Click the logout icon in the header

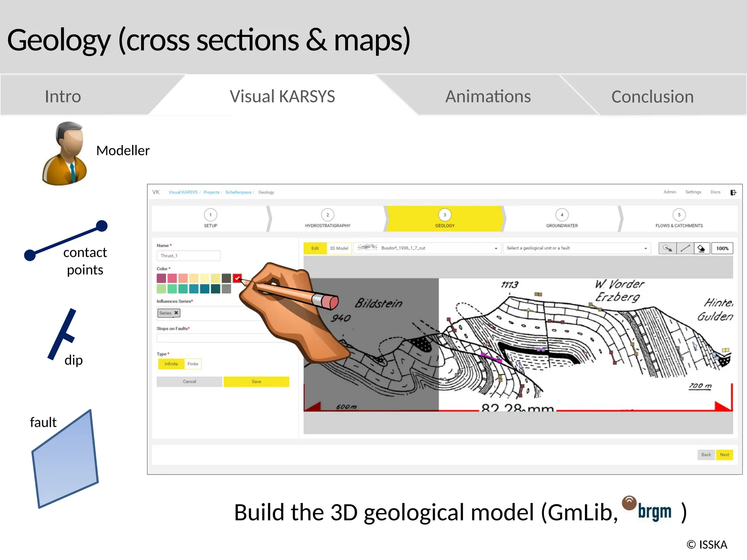(x=733, y=192)
